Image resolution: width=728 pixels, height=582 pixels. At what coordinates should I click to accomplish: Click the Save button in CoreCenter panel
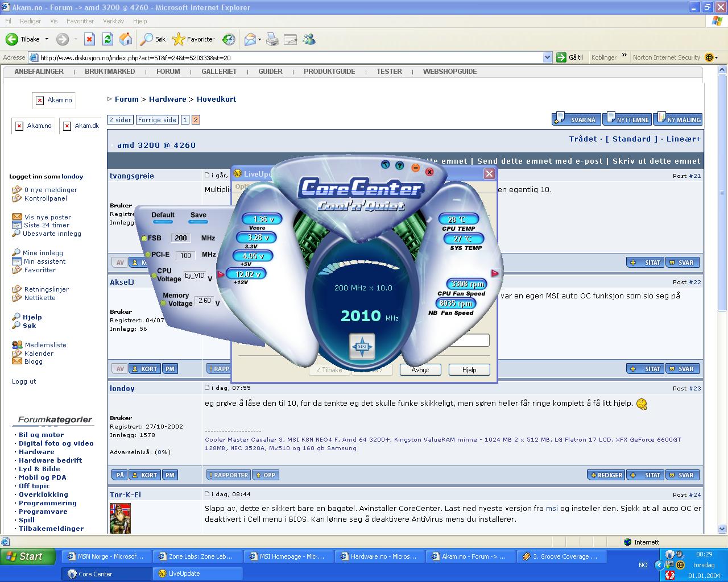coord(198,215)
